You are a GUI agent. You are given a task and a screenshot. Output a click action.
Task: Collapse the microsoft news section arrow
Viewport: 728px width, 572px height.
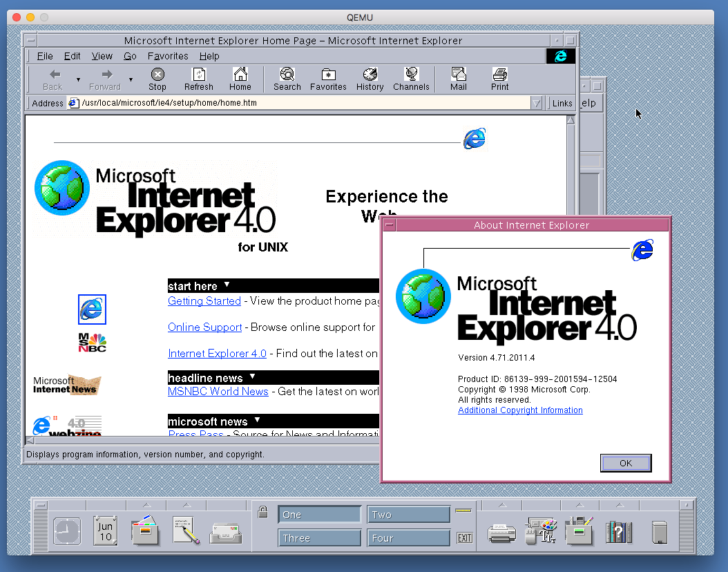(257, 420)
